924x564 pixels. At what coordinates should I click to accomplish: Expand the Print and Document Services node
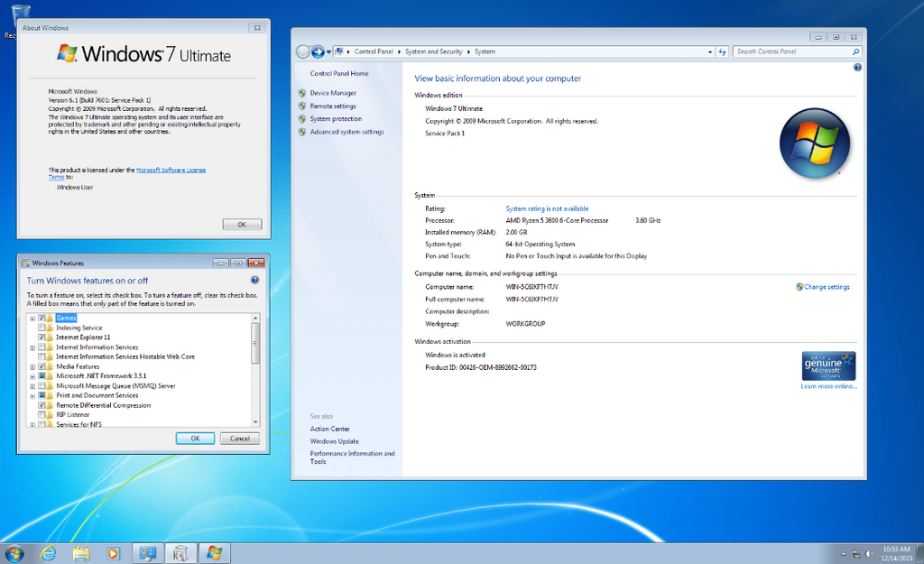[33, 396]
